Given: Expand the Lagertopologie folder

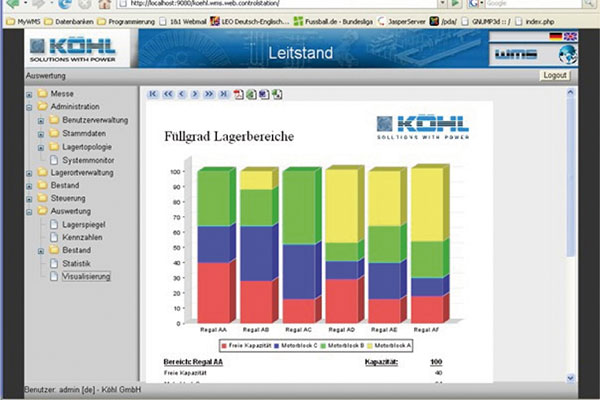Looking at the screenshot, I should tap(41, 146).
